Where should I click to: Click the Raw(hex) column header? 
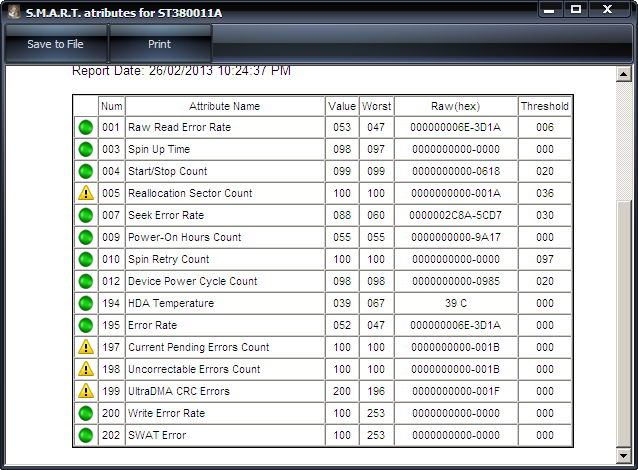click(456, 106)
